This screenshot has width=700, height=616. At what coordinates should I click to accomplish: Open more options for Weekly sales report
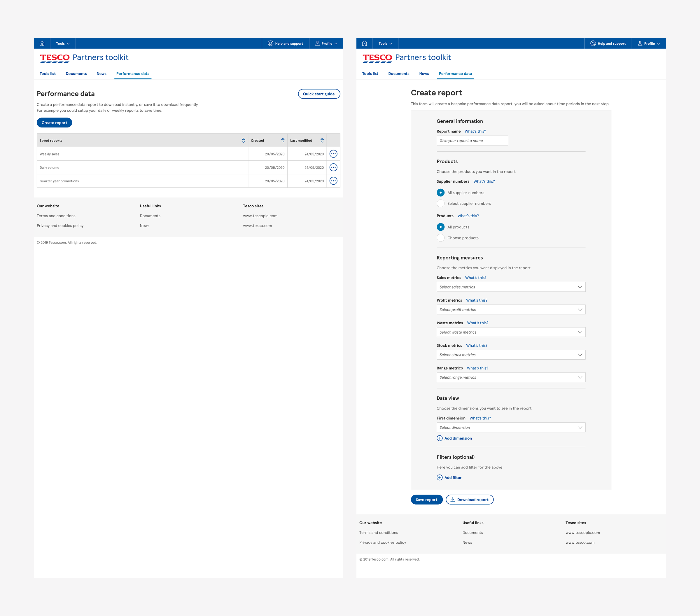pos(333,154)
